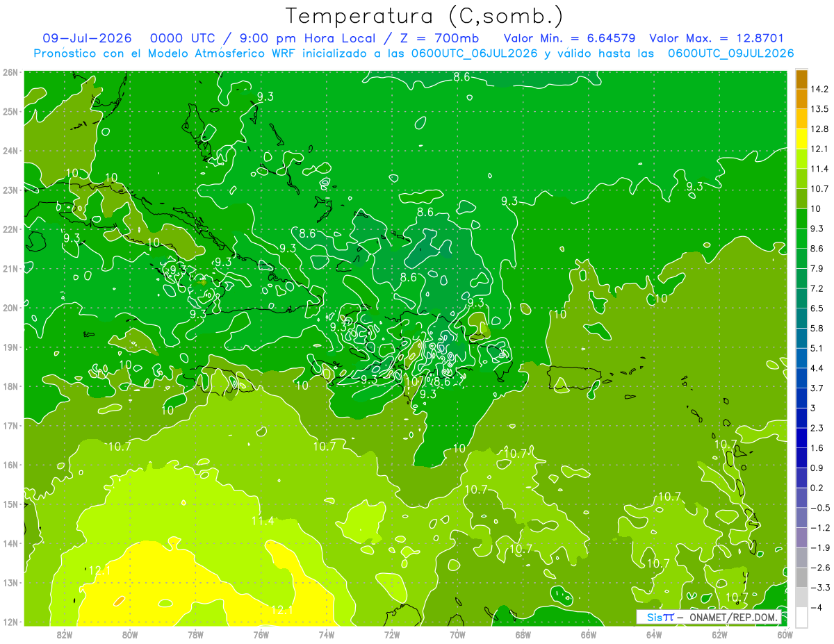Click the 14N latitude axis label
834x644 pixels.
(x=10, y=543)
